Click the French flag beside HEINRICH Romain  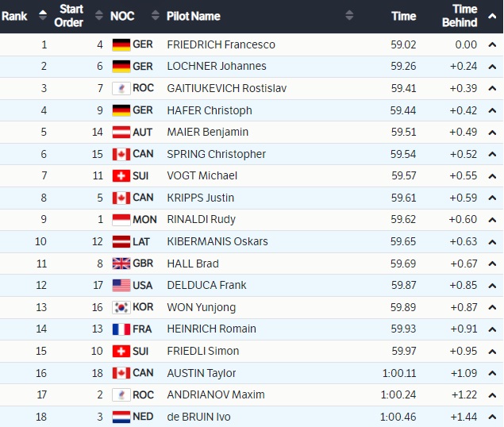pyautogui.click(x=121, y=329)
